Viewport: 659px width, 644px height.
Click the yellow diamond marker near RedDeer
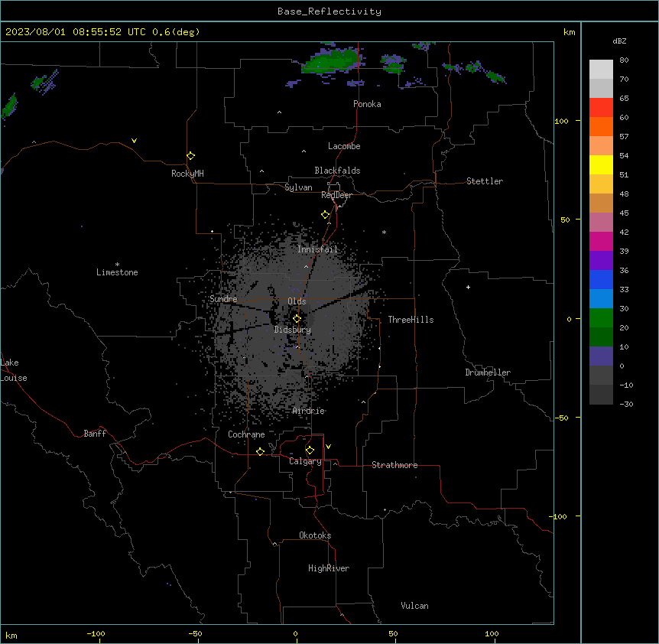[326, 215]
